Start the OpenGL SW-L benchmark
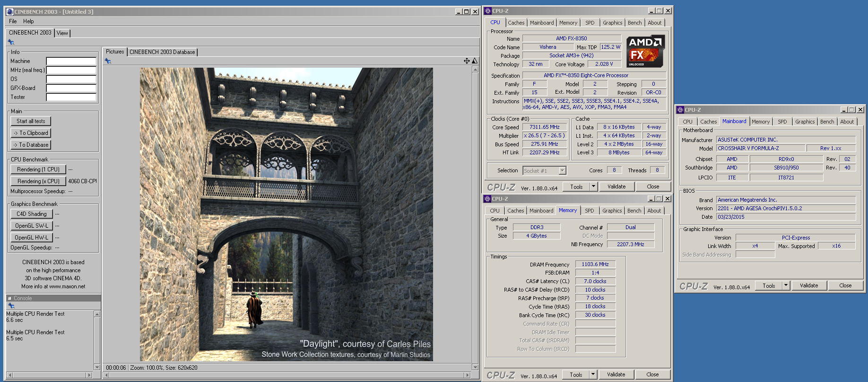Viewport: 868px width, 382px height. click(x=32, y=226)
